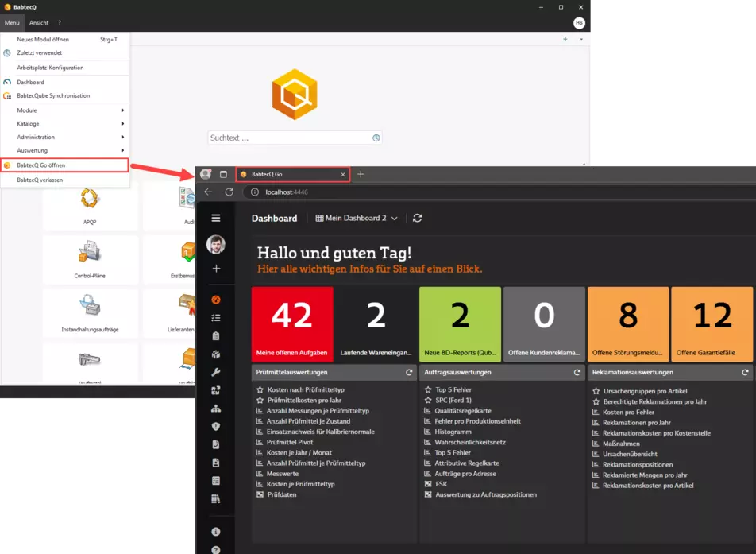Click the tab layout icon beside browser profile
This screenshot has height=554, width=756.
pos(223,174)
